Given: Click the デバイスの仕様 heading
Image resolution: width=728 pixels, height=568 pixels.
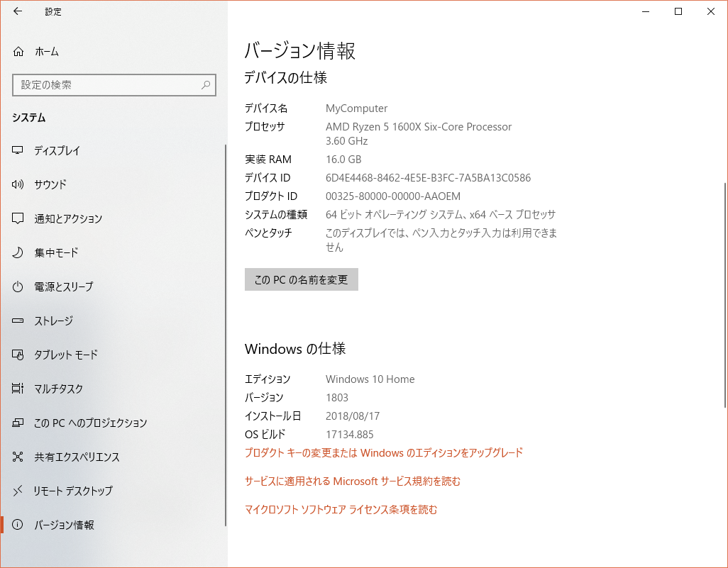Looking at the screenshot, I should (x=285, y=77).
